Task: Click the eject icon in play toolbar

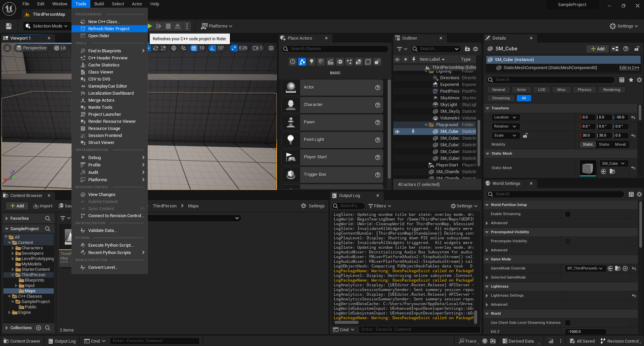Action: pos(178,26)
